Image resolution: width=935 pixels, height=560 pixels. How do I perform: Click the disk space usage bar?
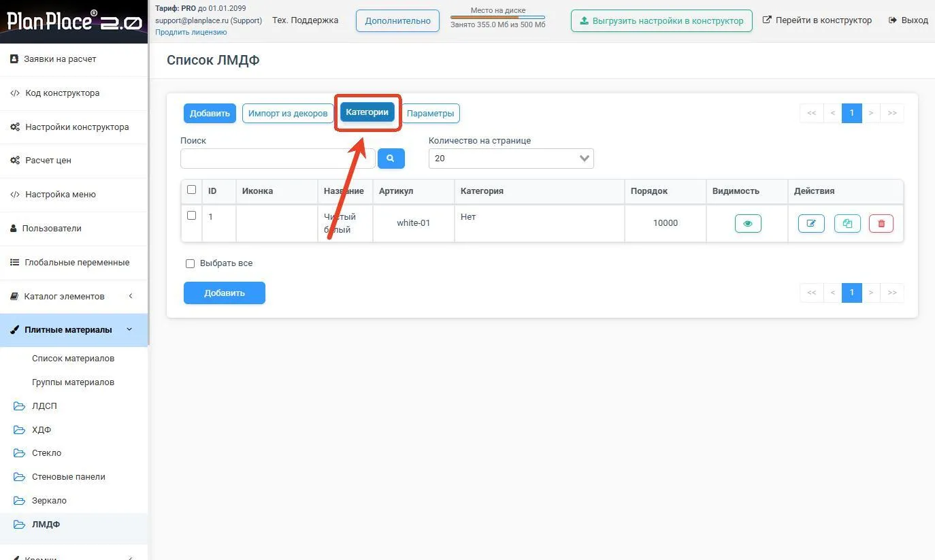click(x=497, y=17)
